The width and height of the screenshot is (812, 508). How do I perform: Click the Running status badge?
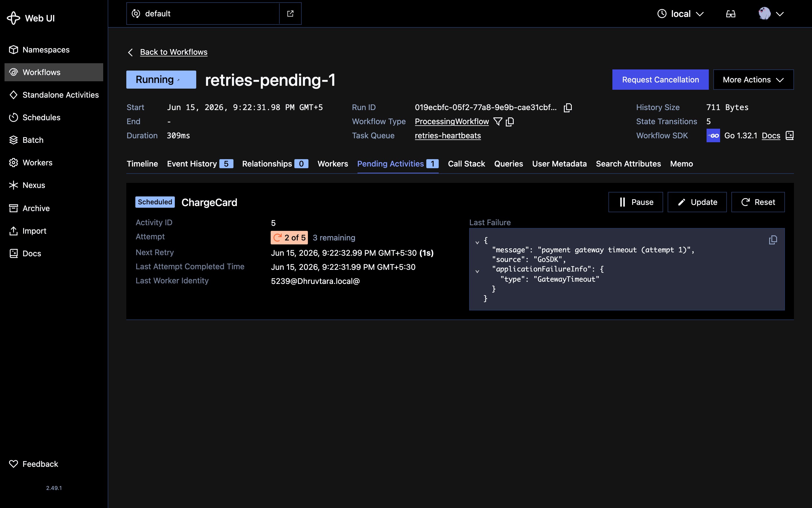161,80
